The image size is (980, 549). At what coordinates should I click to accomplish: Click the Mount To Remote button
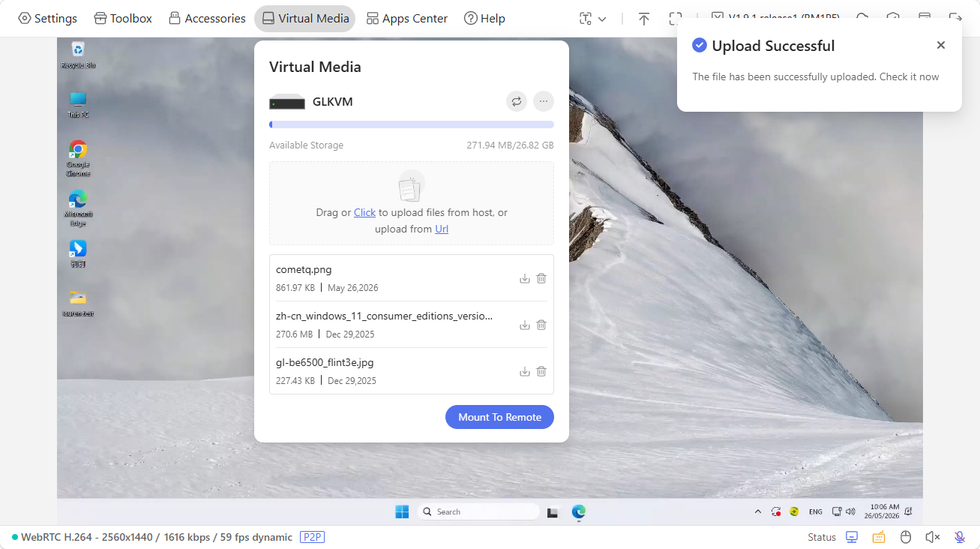coord(499,417)
